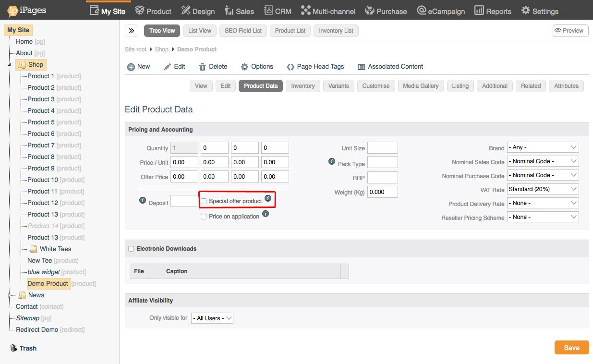
Task: Delete the page using the bin icon
Action: pos(213,67)
